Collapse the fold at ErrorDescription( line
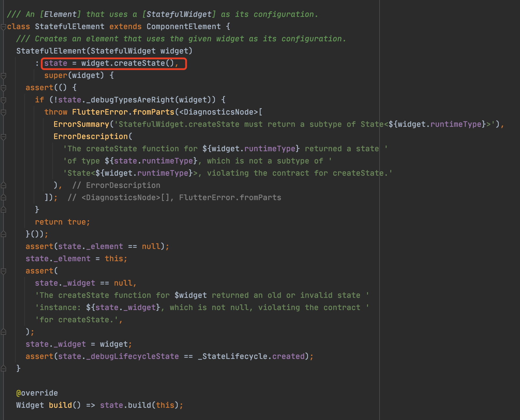The image size is (520, 420). (3, 137)
